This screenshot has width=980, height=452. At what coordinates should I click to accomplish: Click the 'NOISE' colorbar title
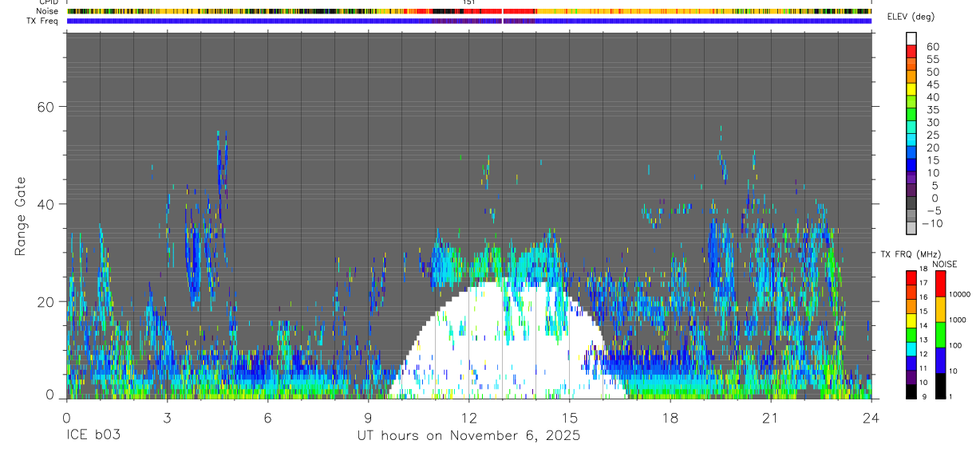point(944,264)
